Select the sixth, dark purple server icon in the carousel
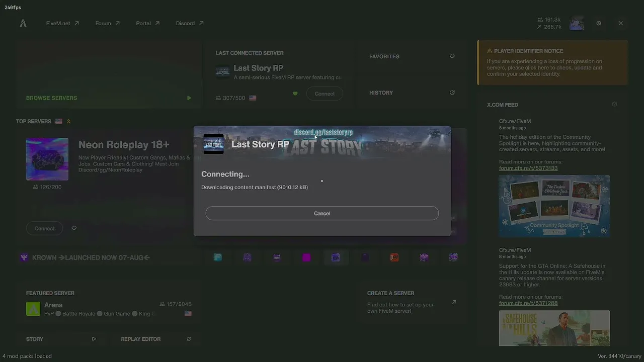 click(365, 257)
